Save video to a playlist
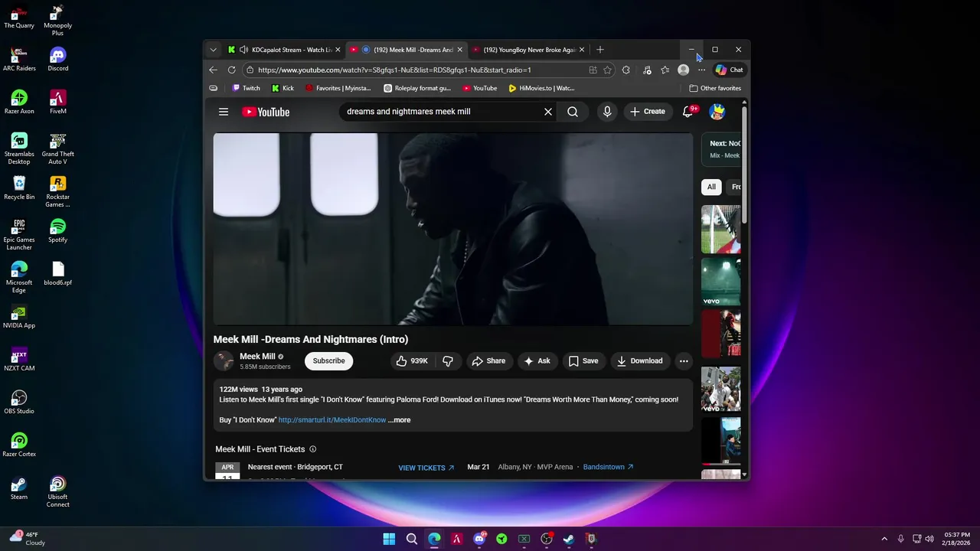 click(x=583, y=360)
